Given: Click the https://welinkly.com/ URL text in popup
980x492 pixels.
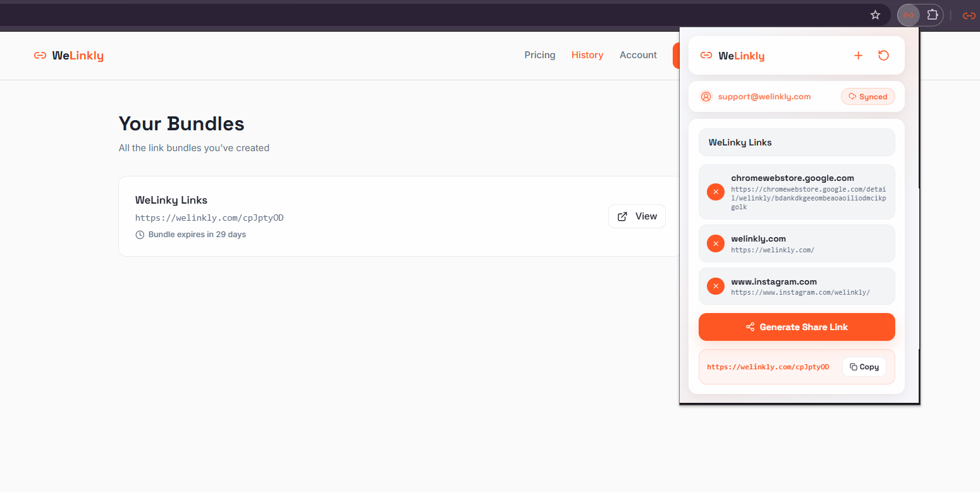Looking at the screenshot, I should point(773,250).
